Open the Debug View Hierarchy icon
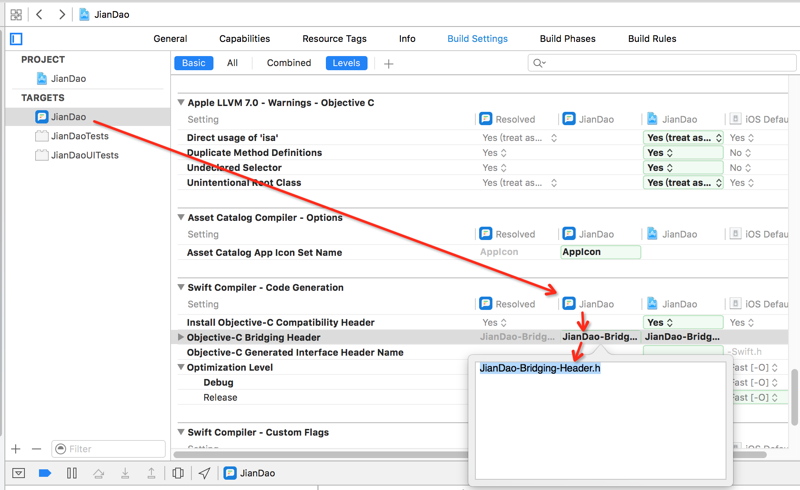 pos(178,473)
